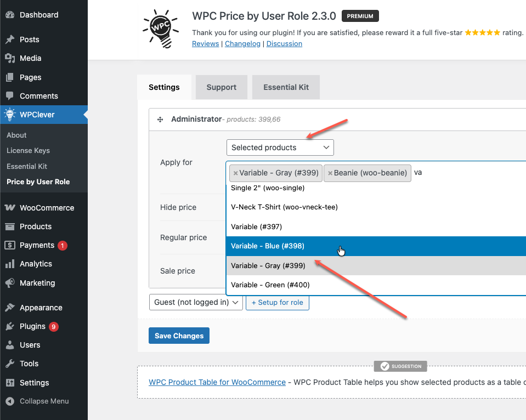Screen dimensions: 526x420
Task: Open the Dashboard icon in sidebar
Action: 10,15
